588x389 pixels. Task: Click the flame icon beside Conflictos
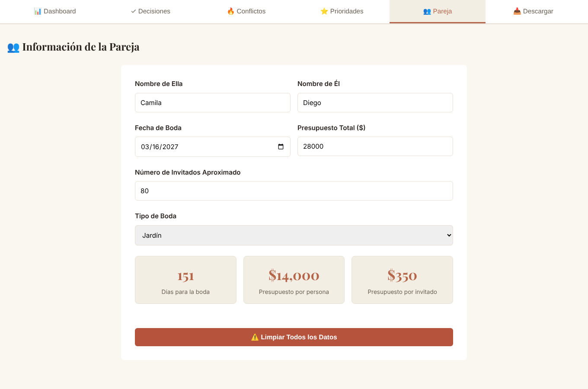pos(231,11)
